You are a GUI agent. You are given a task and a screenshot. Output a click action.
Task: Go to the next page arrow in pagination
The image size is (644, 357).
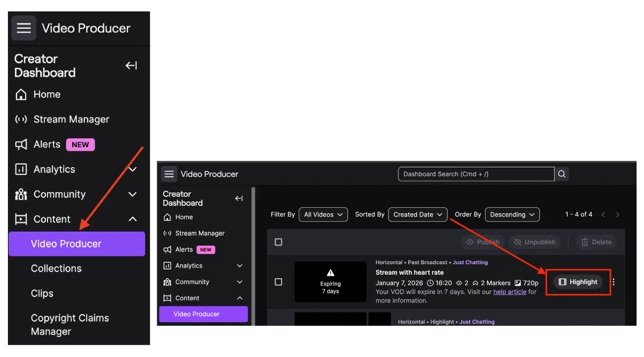coord(618,215)
